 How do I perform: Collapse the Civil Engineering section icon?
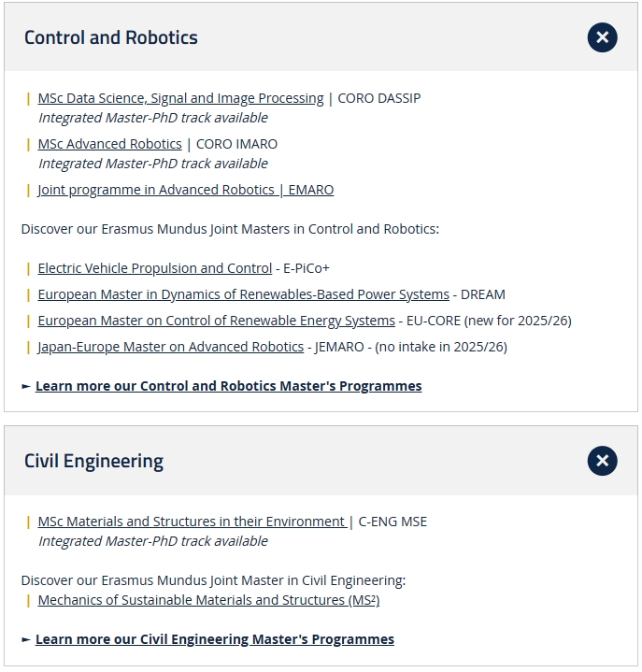[602, 461]
